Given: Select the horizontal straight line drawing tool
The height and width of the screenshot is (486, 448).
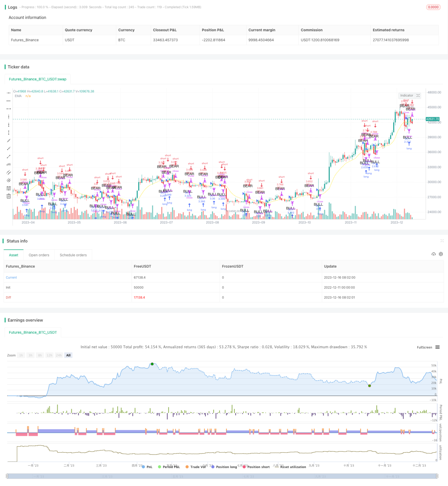Looking at the screenshot, I should (9, 93).
